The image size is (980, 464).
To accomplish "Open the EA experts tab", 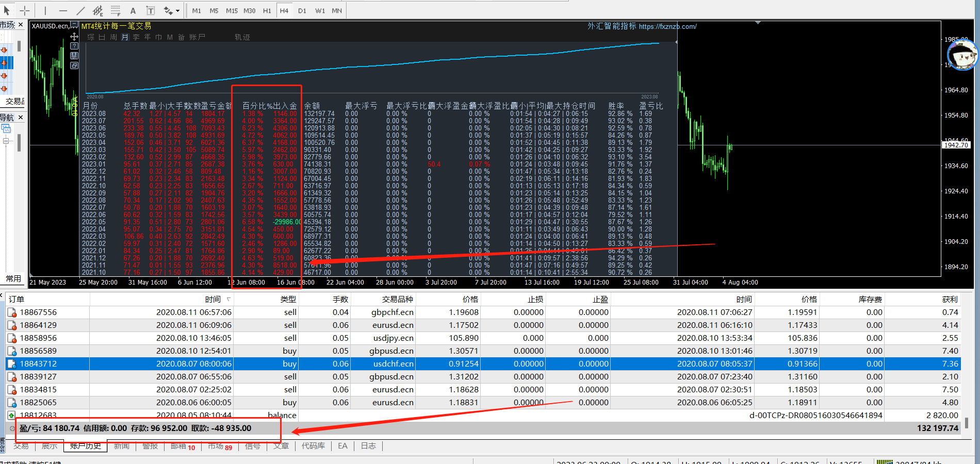I will [x=342, y=446].
